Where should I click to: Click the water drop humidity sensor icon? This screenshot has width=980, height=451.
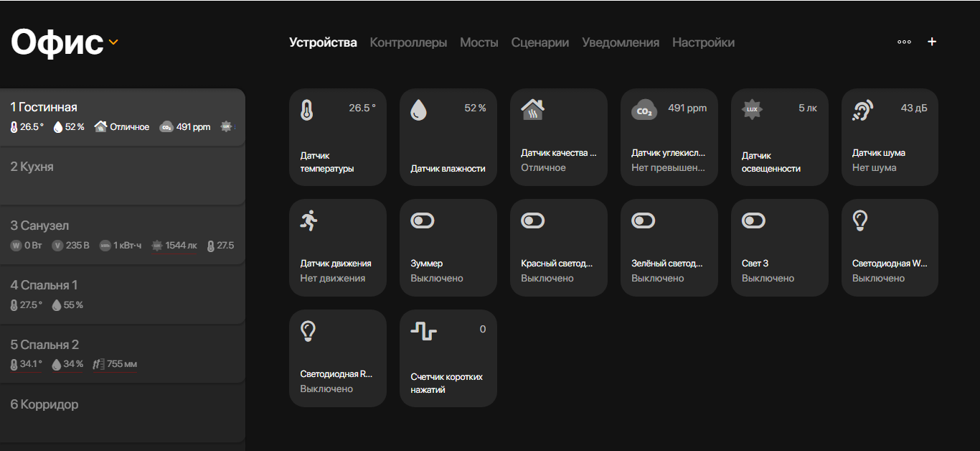pyautogui.click(x=418, y=110)
